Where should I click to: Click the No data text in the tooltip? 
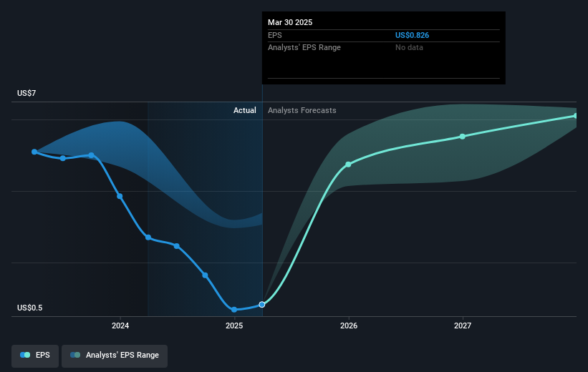pos(409,48)
